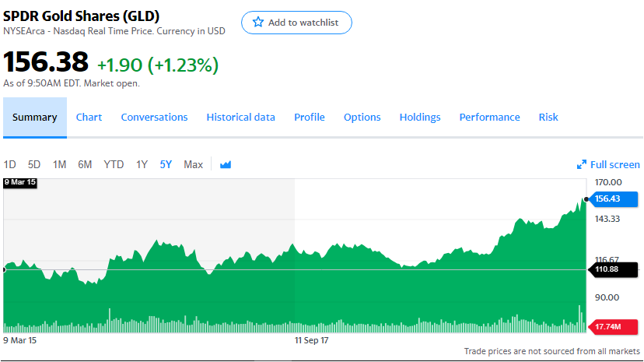Click the 9 Mar 15 axis date below chart
This screenshot has width=644, height=362.
click(19, 340)
